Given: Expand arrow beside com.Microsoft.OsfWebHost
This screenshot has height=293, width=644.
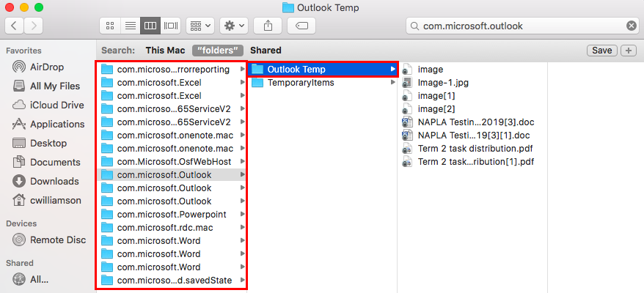Looking at the screenshot, I should click(242, 162).
